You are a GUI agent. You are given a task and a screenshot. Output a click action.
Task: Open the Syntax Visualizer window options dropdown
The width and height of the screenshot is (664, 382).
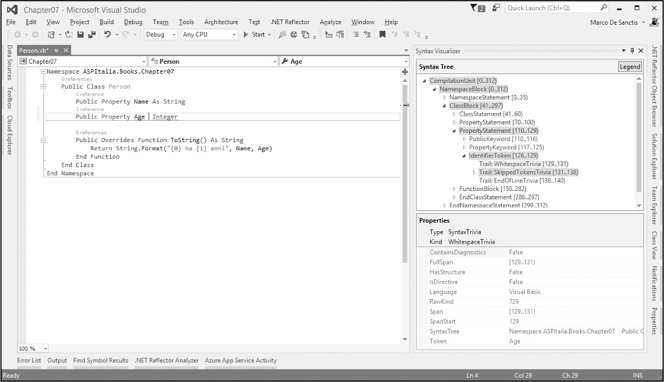(623, 51)
